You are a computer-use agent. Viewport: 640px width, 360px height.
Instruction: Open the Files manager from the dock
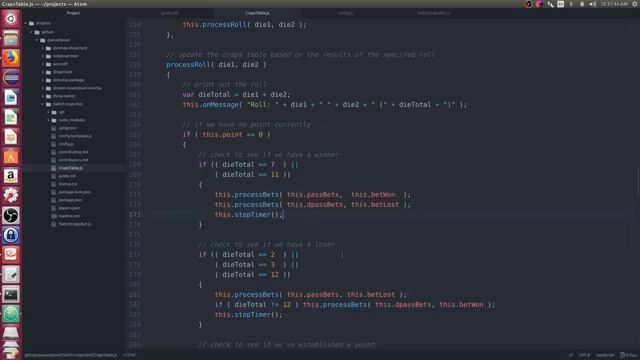coord(11,38)
